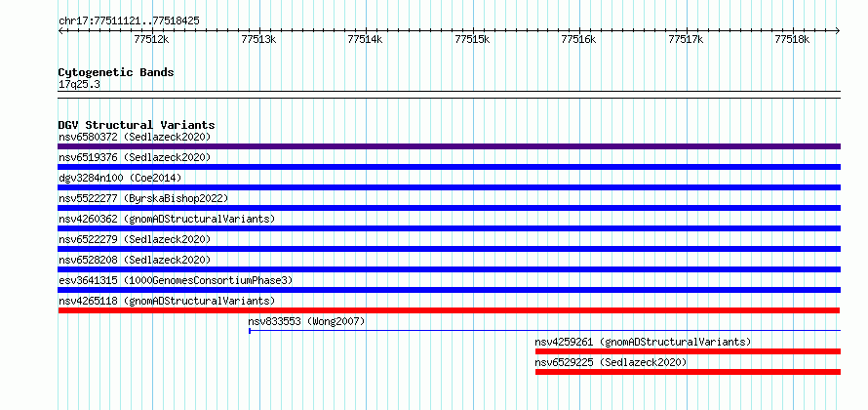Click the Cytogenetic Bands track title
Image resolution: width=868 pixels, height=410 pixels.
point(116,72)
